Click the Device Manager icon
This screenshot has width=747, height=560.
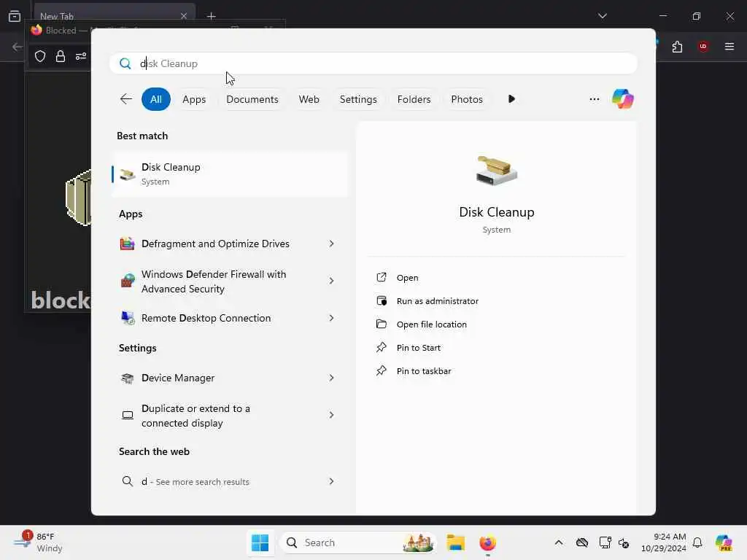coord(127,378)
